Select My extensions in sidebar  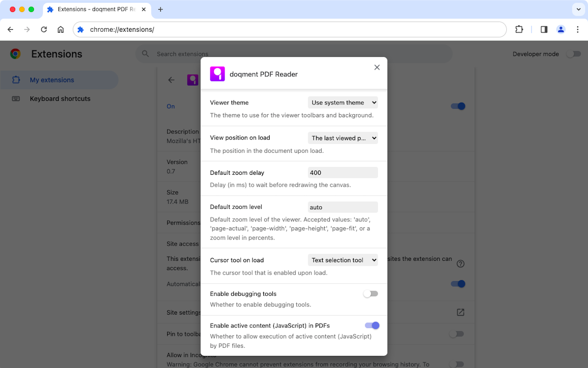tap(52, 80)
